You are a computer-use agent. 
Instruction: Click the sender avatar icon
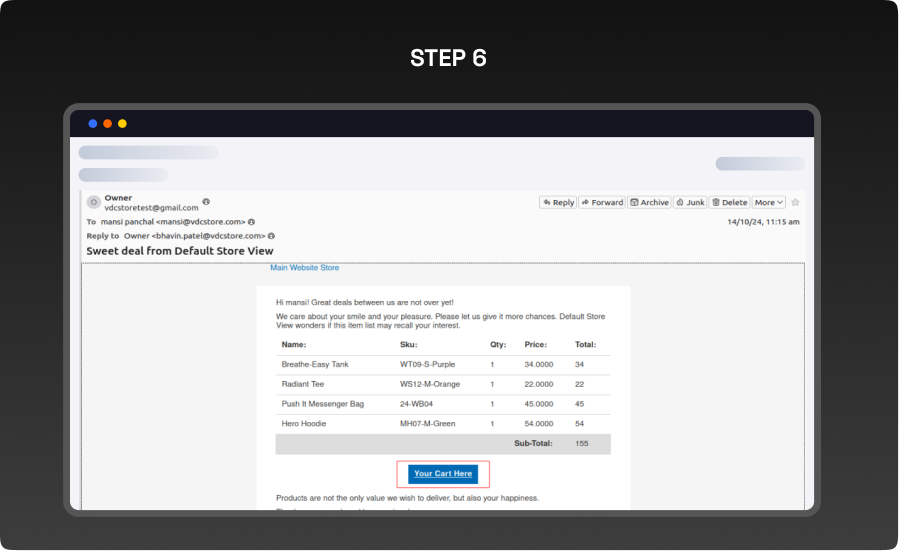coord(93,202)
